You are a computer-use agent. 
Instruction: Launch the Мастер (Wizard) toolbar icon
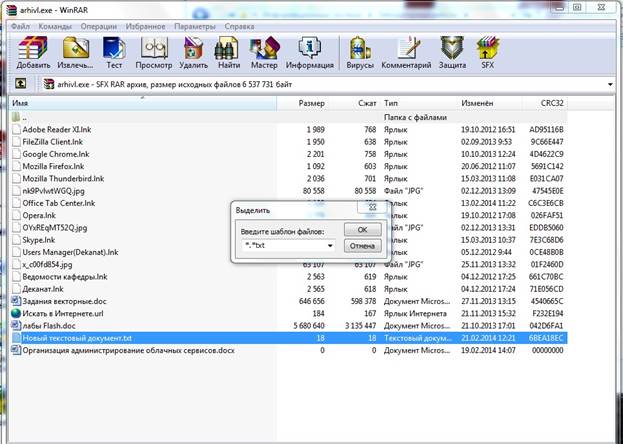tap(264, 48)
